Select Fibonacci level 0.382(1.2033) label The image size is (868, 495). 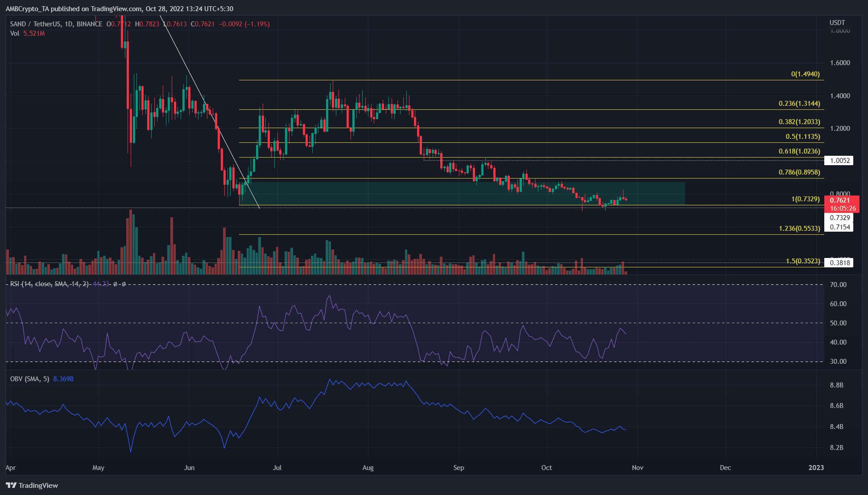coord(799,122)
